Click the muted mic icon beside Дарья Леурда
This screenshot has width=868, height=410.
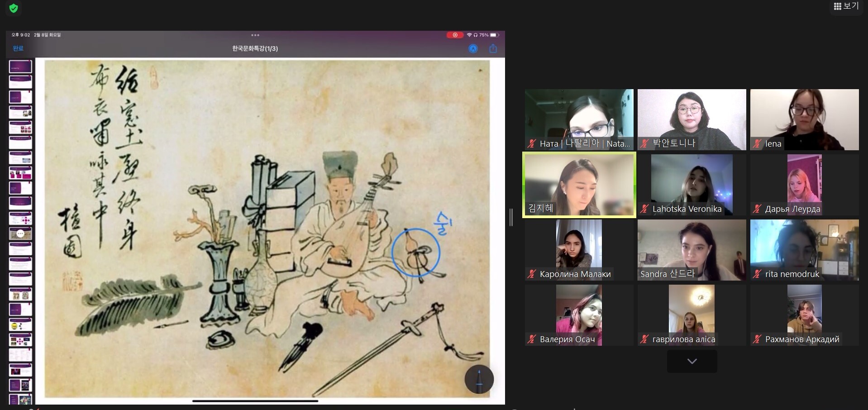point(757,209)
